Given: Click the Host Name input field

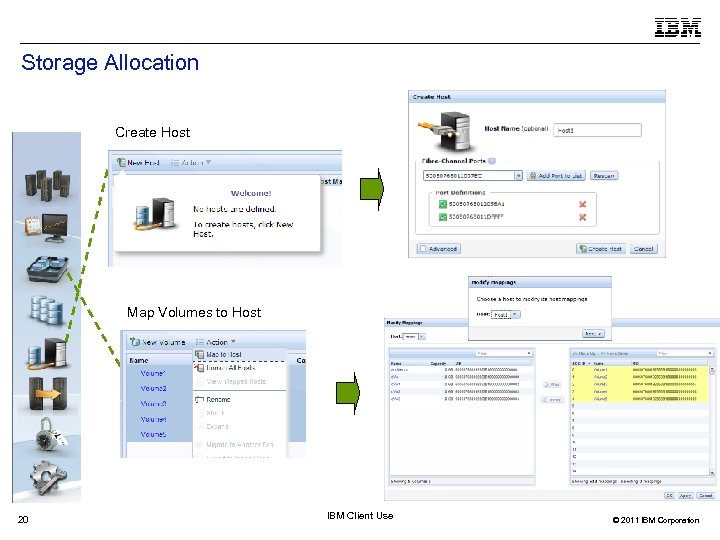Looking at the screenshot, I should [597, 130].
